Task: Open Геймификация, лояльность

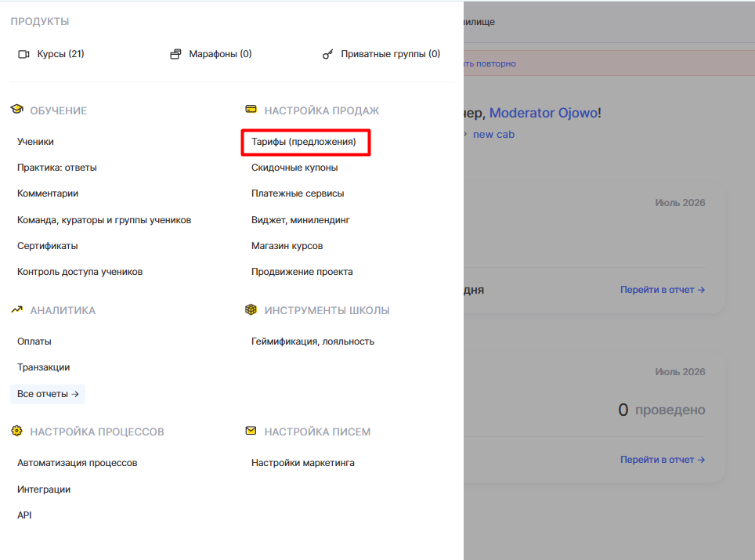Action: click(x=312, y=341)
